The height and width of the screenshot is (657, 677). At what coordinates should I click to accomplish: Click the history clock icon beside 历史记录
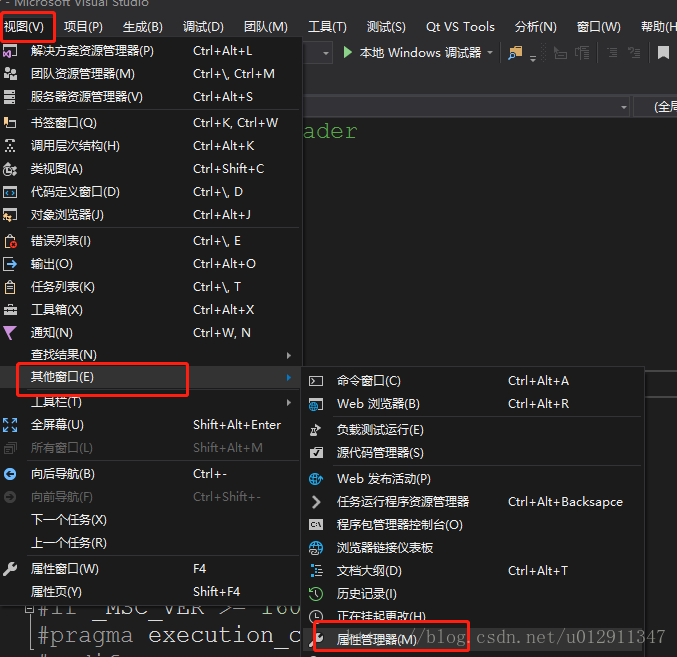(x=316, y=594)
